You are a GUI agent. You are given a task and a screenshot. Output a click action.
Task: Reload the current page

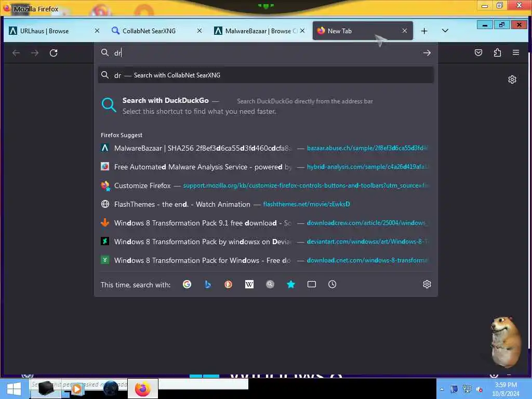click(x=54, y=53)
